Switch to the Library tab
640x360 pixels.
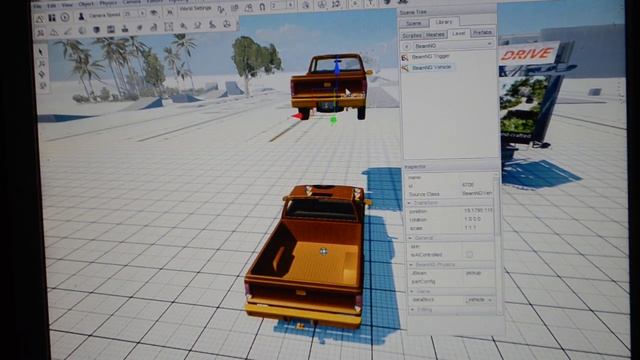click(x=443, y=22)
